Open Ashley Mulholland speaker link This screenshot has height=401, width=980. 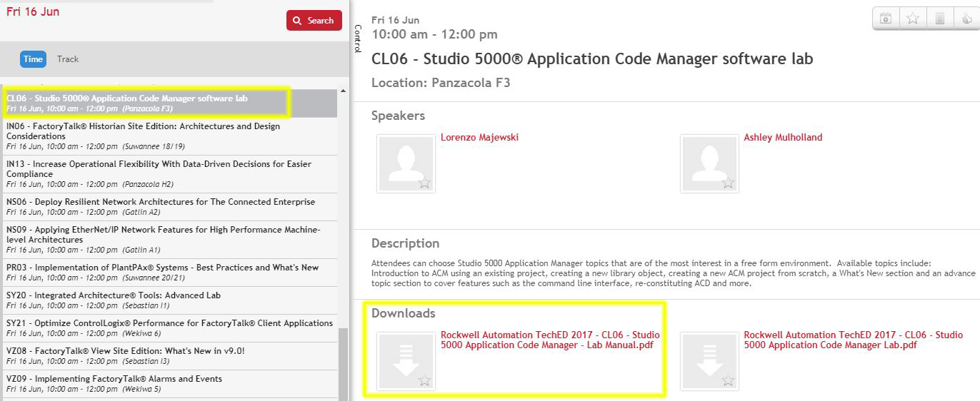click(x=783, y=137)
